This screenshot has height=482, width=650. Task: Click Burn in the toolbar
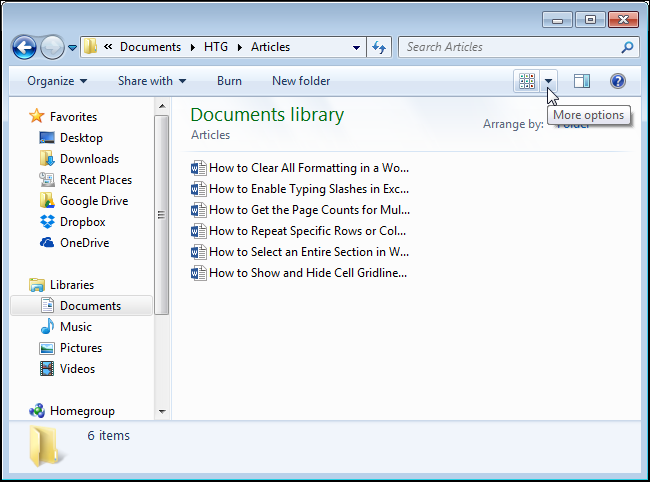pyautogui.click(x=229, y=81)
